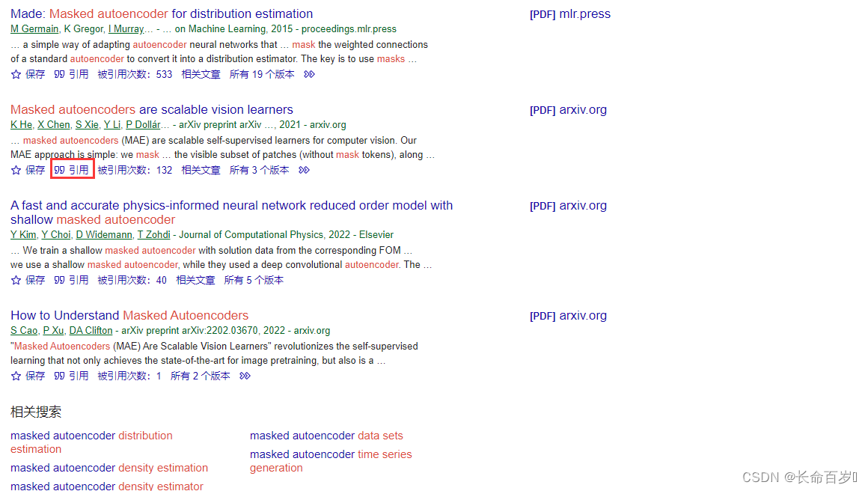Open related articles for physics-informed paper
Image resolution: width=868 pixels, height=491 pixels.
195,280
